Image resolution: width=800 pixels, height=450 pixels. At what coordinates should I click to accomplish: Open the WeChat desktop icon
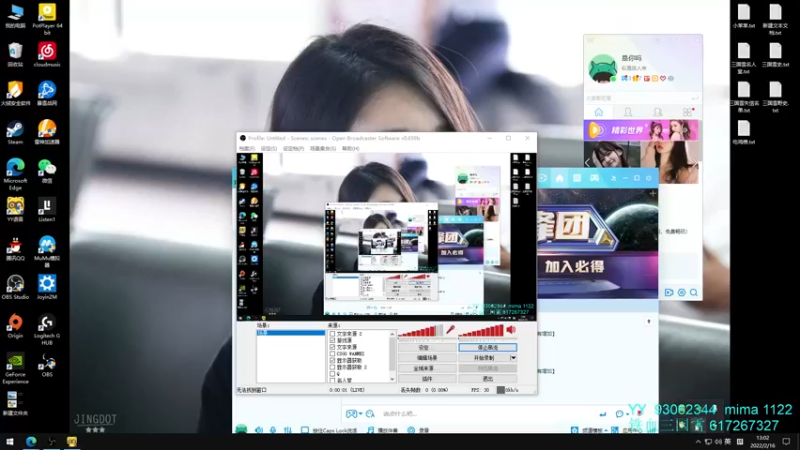click(x=47, y=171)
